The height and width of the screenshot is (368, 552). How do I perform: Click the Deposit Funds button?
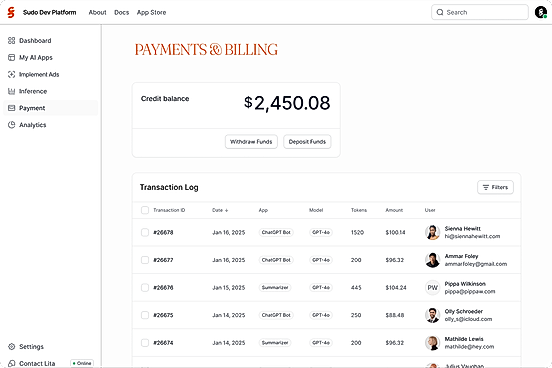307,142
